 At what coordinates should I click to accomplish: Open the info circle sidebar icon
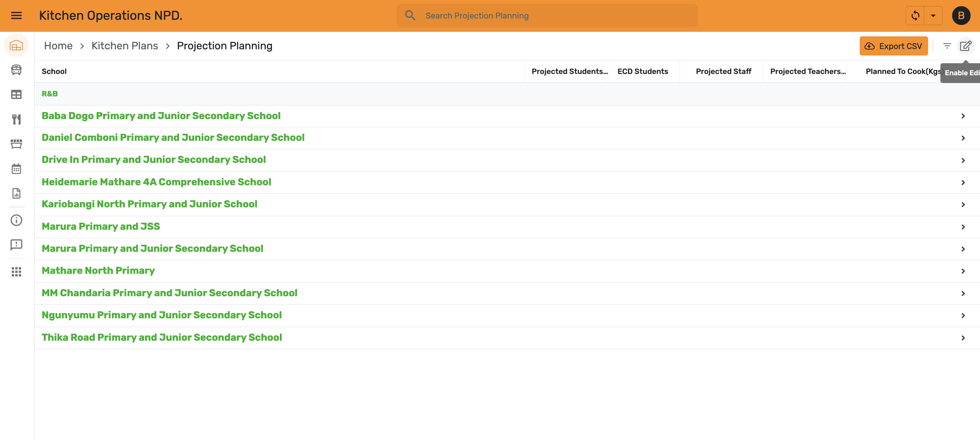pyautogui.click(x=16, y=220)
